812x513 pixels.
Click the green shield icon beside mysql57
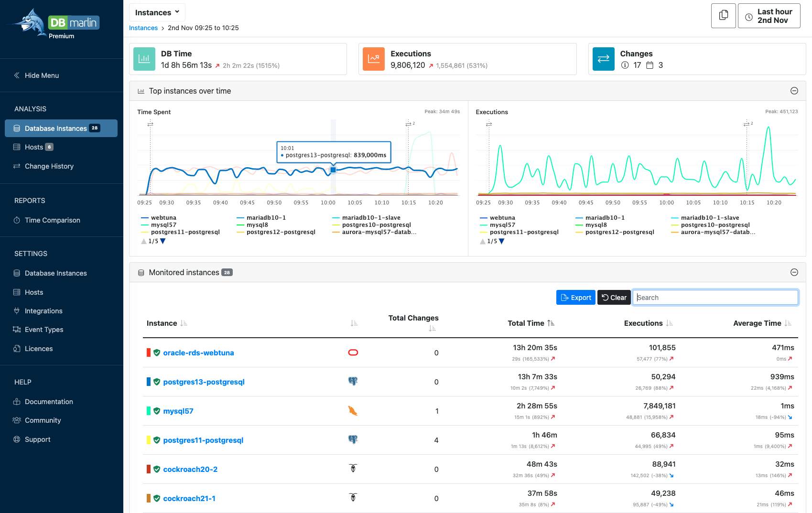point(157,411)
